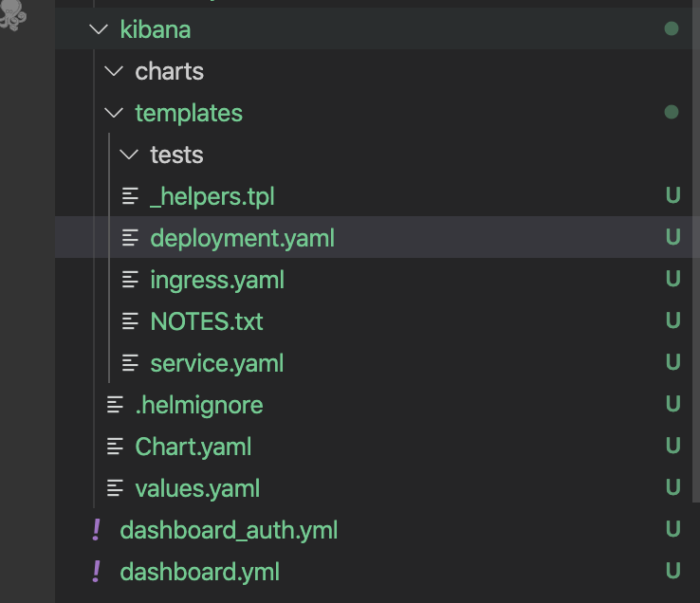Click the YAML exclamation icon for dashboard.yml
The width and height of the screenshot is (700, 603).
click(96, 572)
